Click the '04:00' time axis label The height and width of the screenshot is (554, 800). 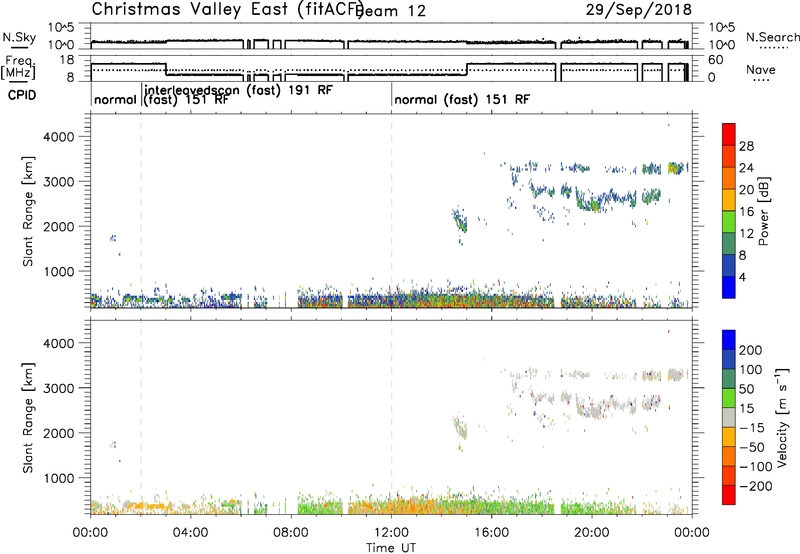click(x=190, y=533)
